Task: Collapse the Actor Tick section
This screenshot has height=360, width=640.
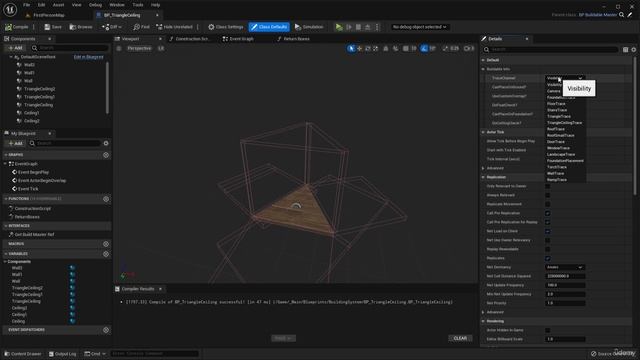Action: pyautogui.click(x=483, y=132)
